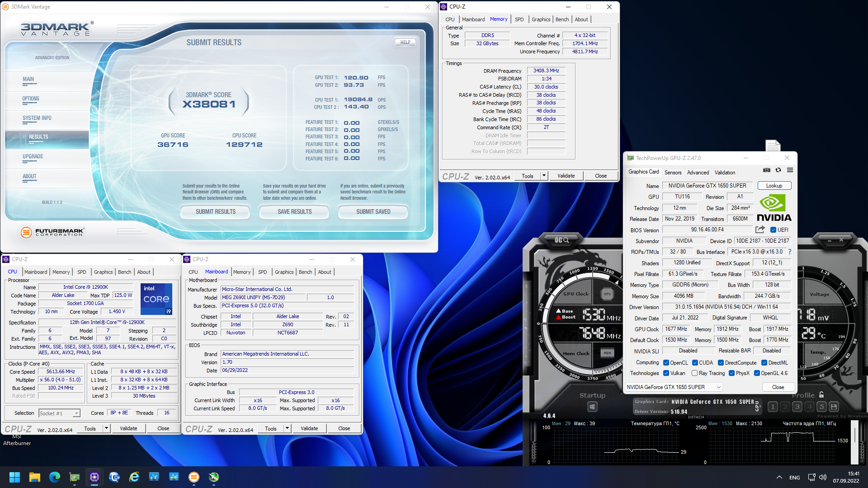868x488 pixels.
Task: Select Afterburner profile slot 1
Action: pos(773,407)
